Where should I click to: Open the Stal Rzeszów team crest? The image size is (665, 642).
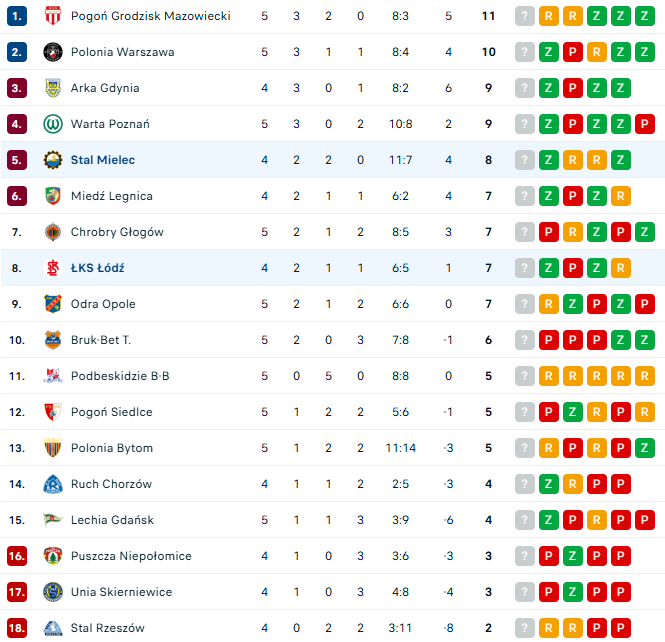pyautogui.click(x=53, y=628)
